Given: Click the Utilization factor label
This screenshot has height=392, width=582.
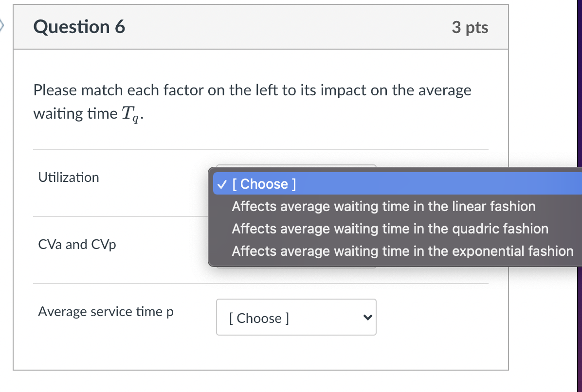Looking at the screenshot, I should [69, 178].
